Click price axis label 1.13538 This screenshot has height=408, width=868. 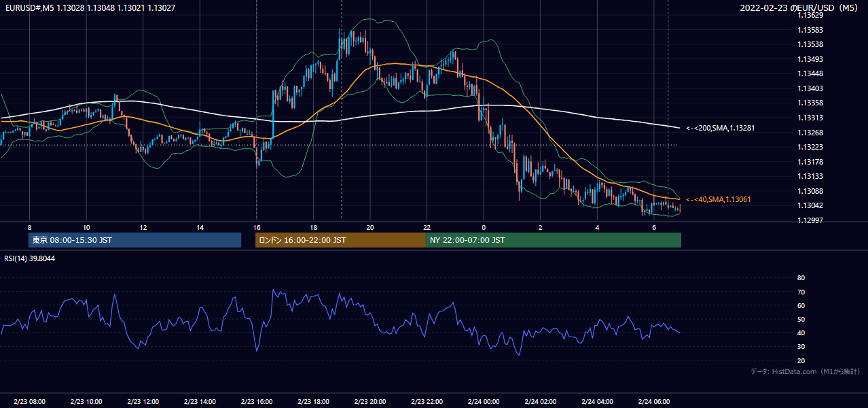pos(810,44)
